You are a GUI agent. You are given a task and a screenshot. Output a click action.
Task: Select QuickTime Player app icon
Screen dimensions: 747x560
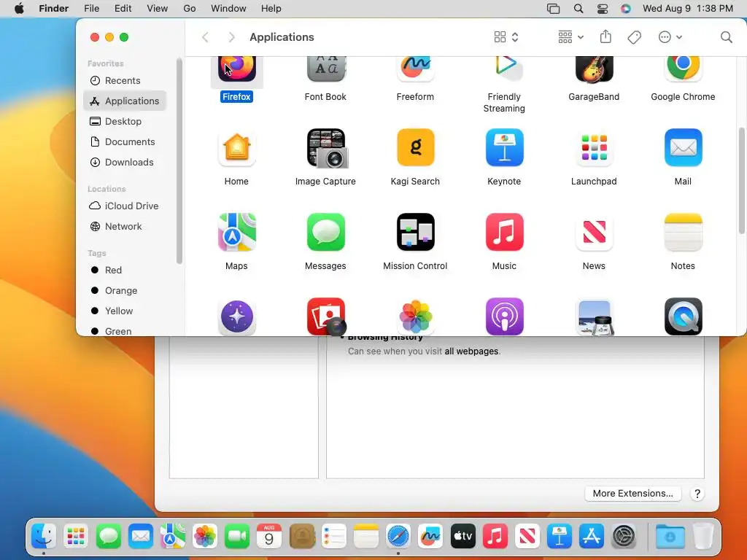click(x=683, y=316)
